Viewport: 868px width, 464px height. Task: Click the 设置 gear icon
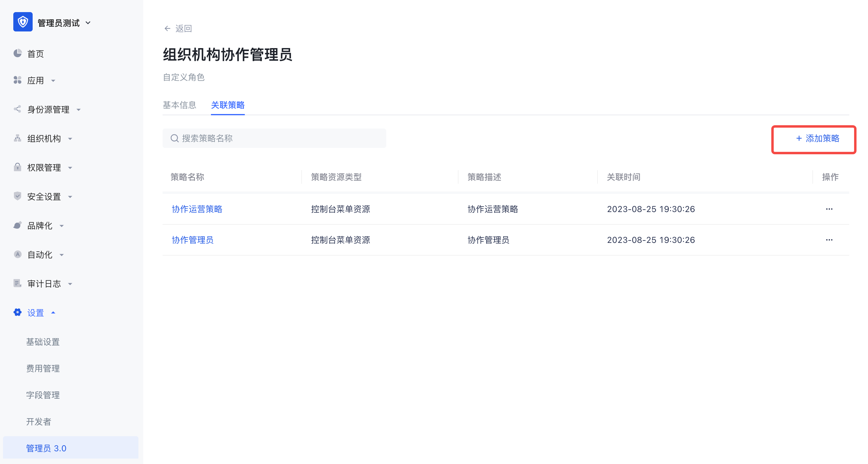pos(18,312)
